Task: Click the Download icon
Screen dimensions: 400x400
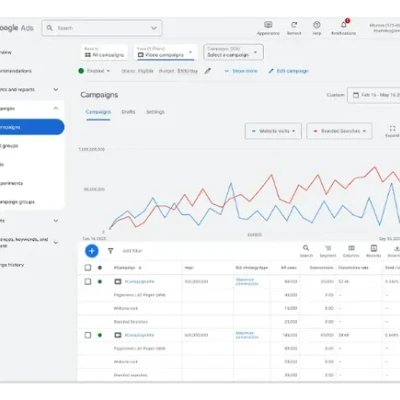Action: pos(397,248)
